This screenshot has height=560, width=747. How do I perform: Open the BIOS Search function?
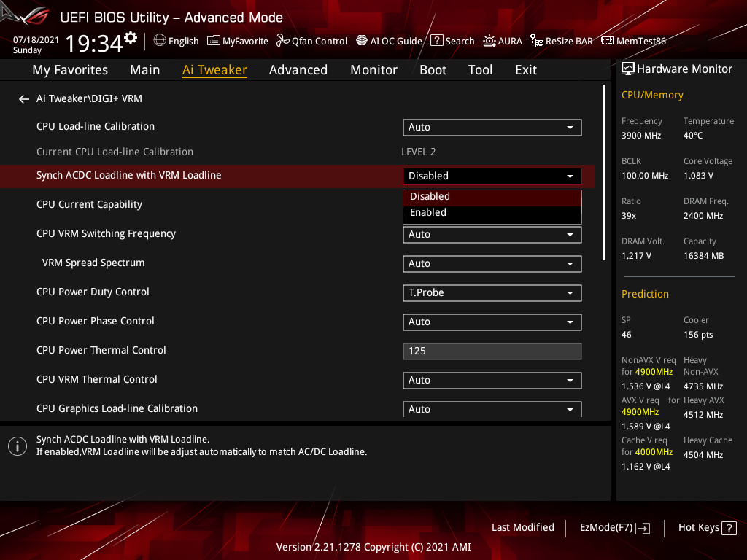[452, 41]
